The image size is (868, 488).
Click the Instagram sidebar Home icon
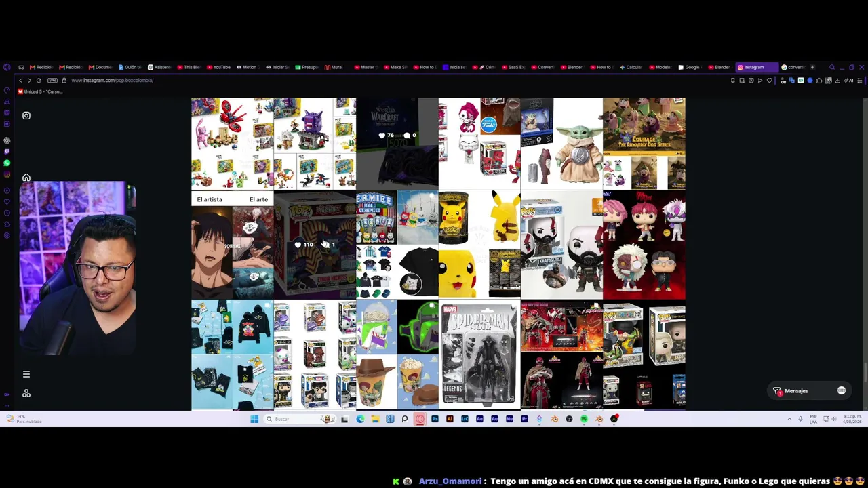coord(26,178)
